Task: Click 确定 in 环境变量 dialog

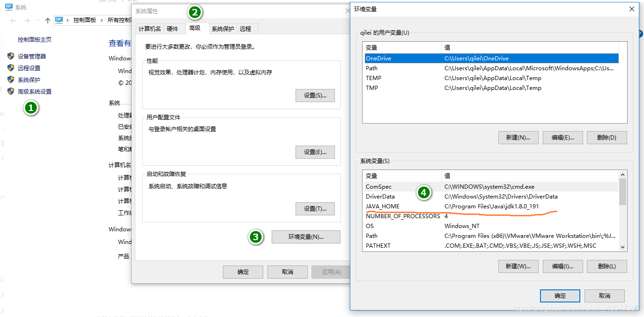Action: click(x=560, y=296)
